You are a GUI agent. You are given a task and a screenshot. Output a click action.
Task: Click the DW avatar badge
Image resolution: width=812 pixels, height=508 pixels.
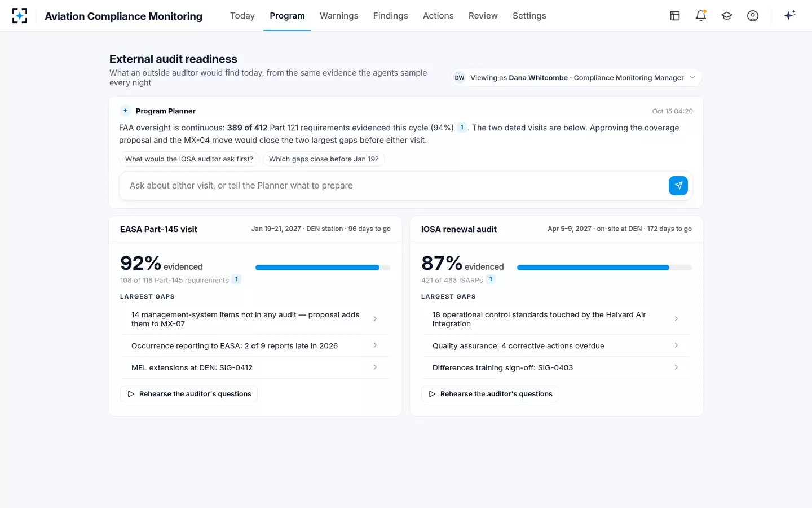(x=460, y=78)
